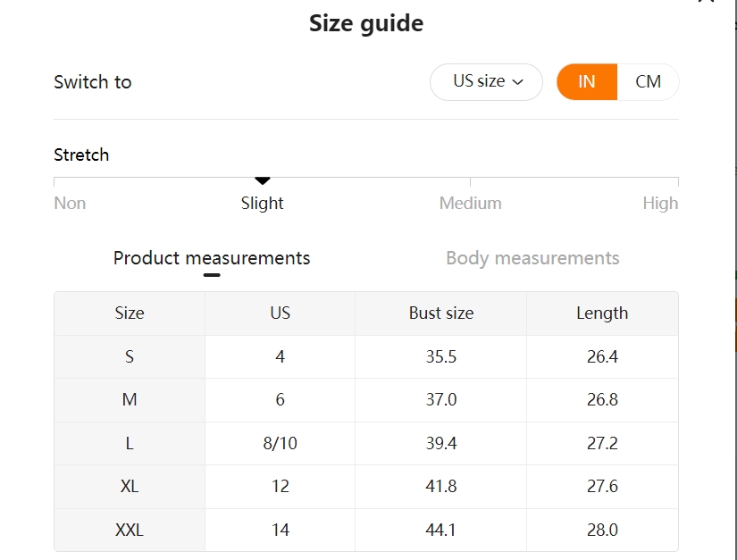Image resolution: width=737 pixels, height=560 pixels.
Task: Select the size S row
Action: click(x=366, y=356)
